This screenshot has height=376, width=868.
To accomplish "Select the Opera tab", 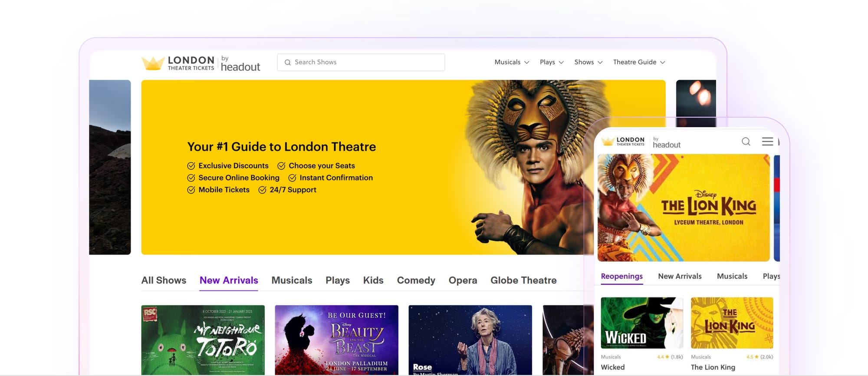I will (463, 280).
